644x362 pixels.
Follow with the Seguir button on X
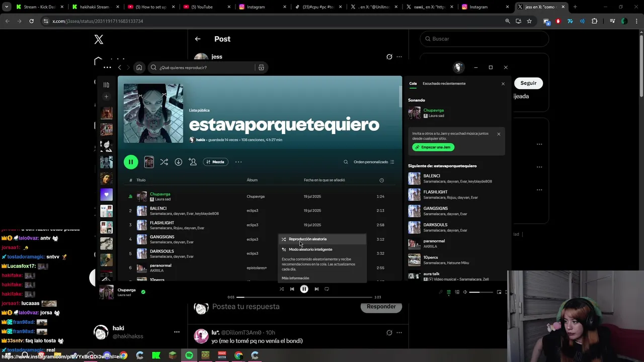[x=528, y=83]
